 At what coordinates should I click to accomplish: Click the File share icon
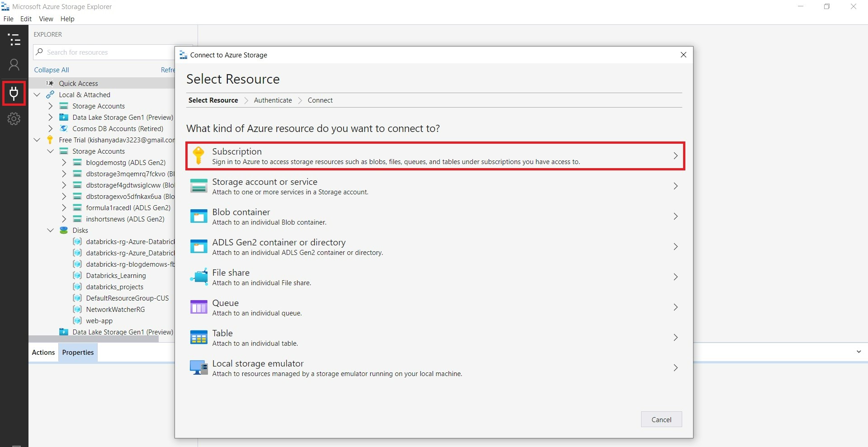coord(198,276)
